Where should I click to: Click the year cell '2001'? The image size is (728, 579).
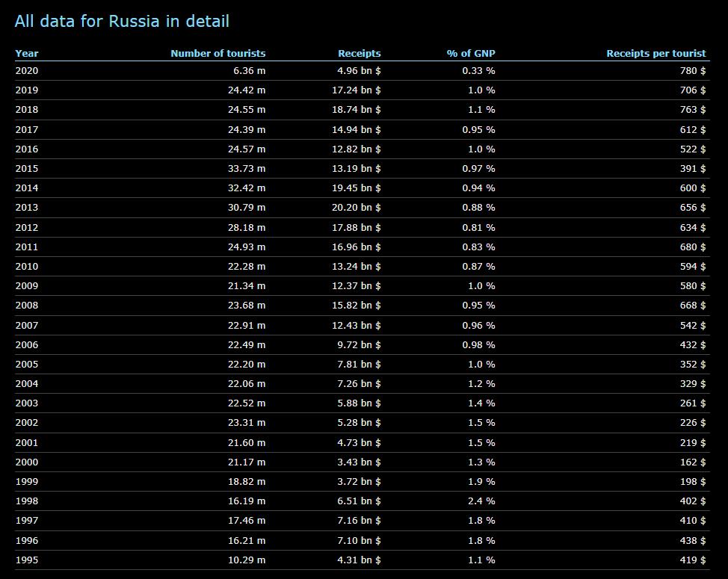pos(27,442)
